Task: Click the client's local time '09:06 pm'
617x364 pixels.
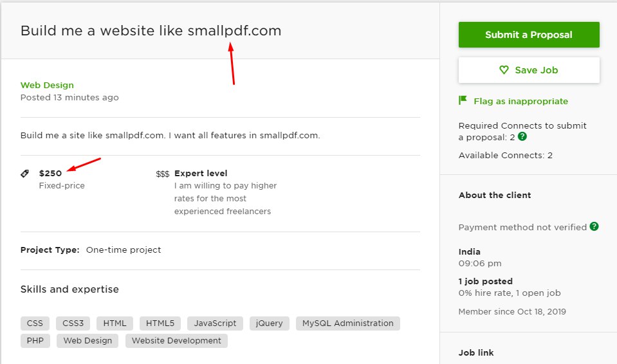Action: [480, 263]
